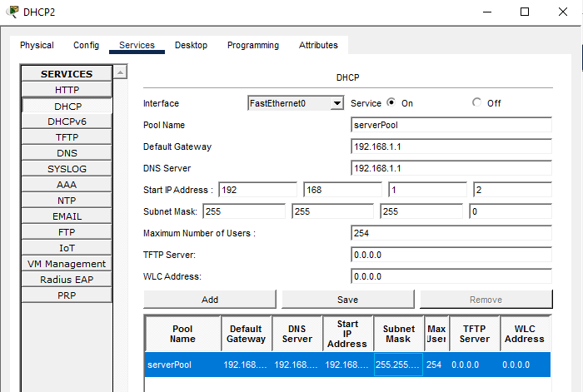Select DNS service in sidebar
The height and width of the screenshot is (392, 583).
tap(67, 153)
